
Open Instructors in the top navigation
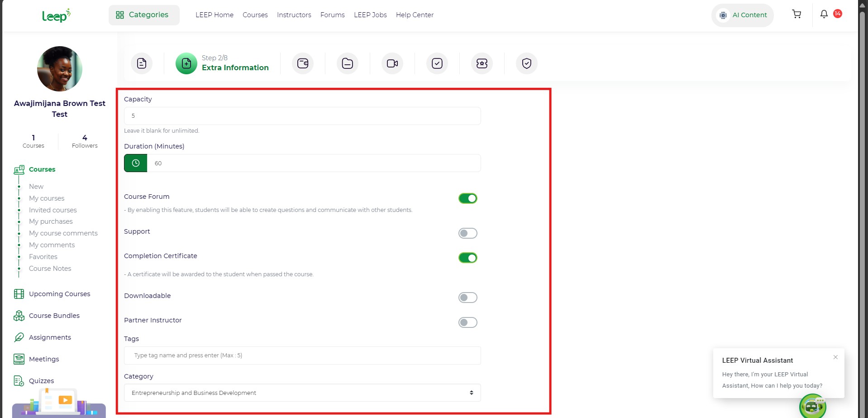coord(294,15)
